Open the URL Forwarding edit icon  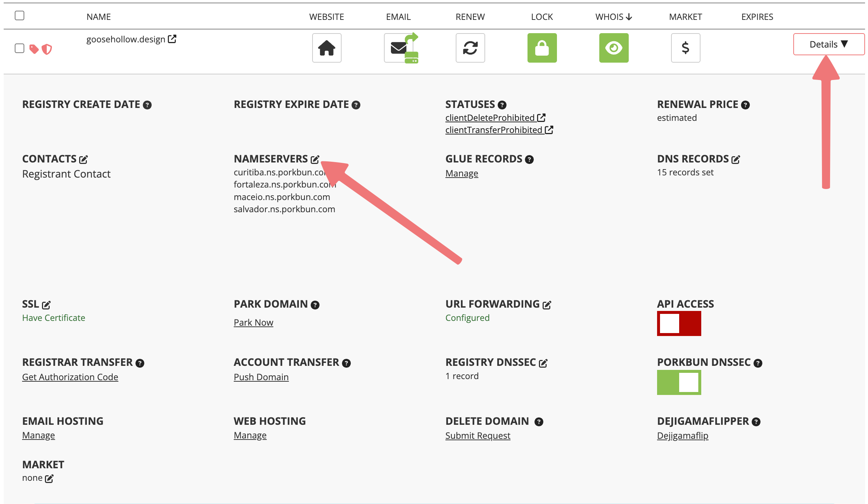pyautogui.click(x=547, y=305)
